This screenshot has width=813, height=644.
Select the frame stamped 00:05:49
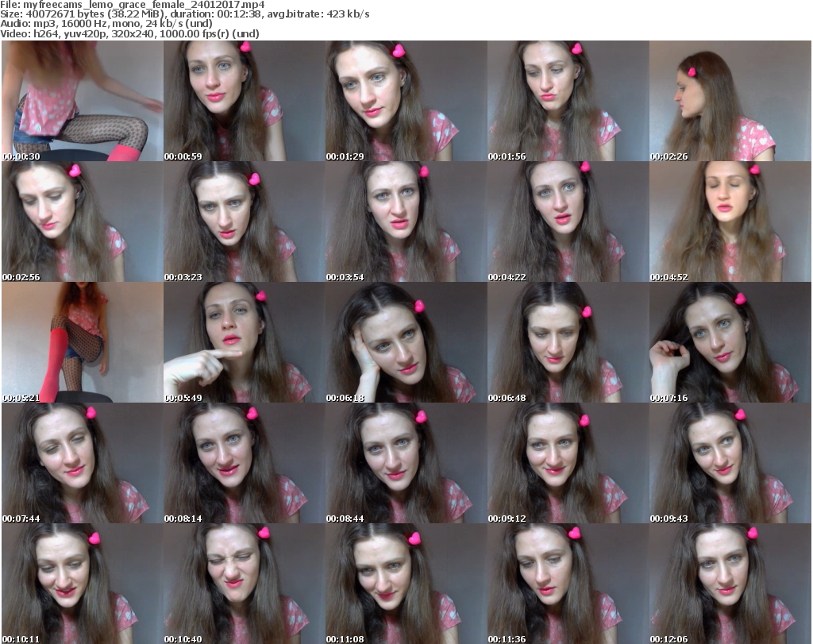coord(245,343)
